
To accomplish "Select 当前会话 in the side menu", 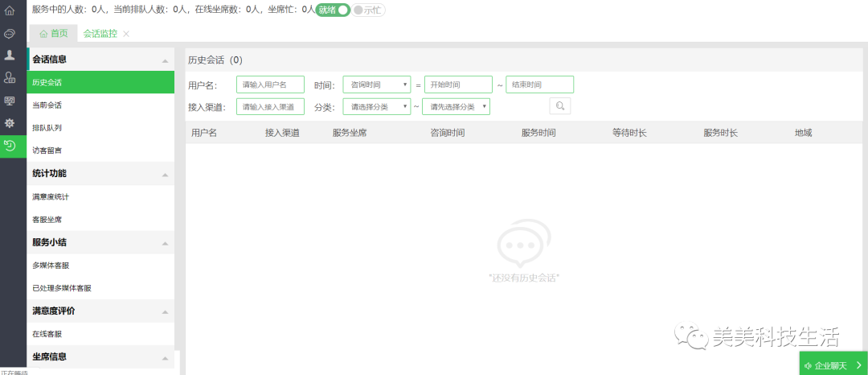I will click(100, 105).
